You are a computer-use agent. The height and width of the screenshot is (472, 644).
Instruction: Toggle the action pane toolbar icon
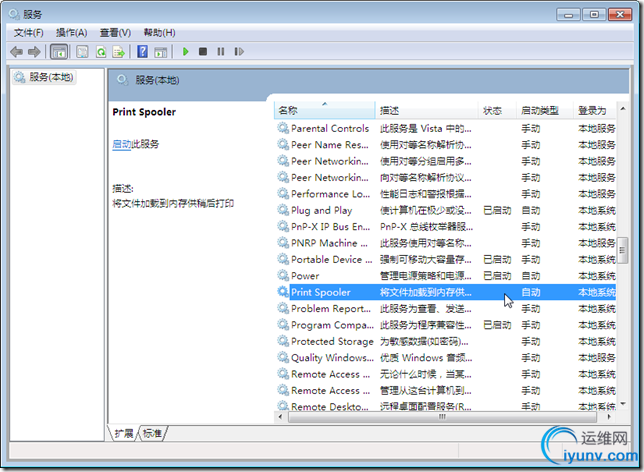[161, 52]
